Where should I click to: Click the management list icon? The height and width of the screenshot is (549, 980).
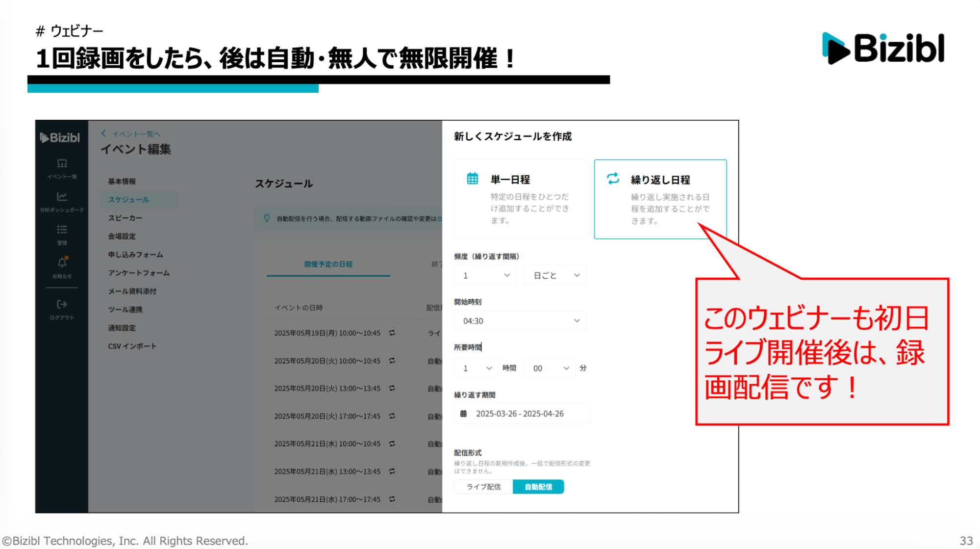click(x=62, y=230)
